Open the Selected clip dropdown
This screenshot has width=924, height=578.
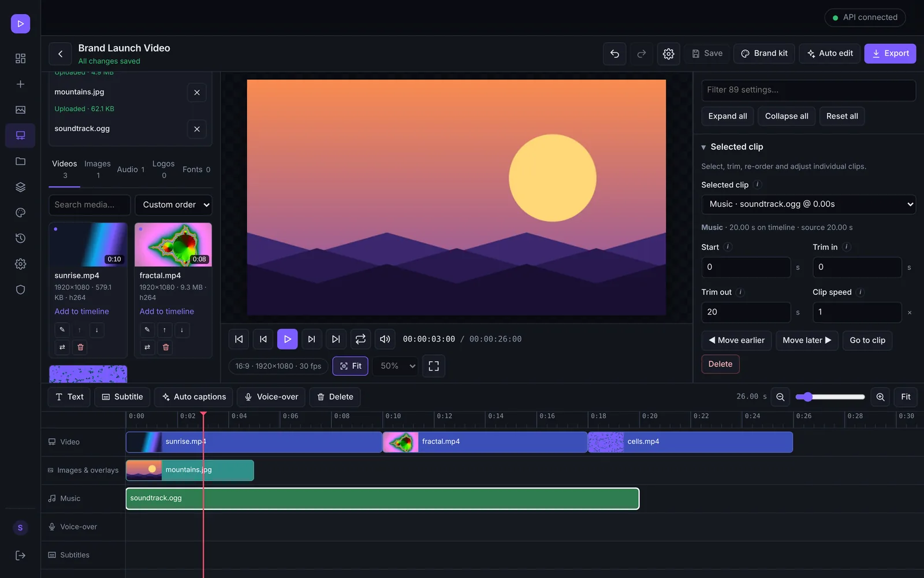[808, 204]
